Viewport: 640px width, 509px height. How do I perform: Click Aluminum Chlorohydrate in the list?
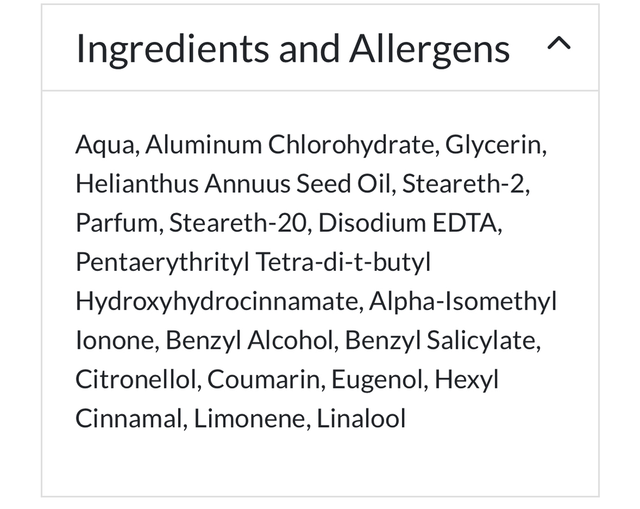290,145
